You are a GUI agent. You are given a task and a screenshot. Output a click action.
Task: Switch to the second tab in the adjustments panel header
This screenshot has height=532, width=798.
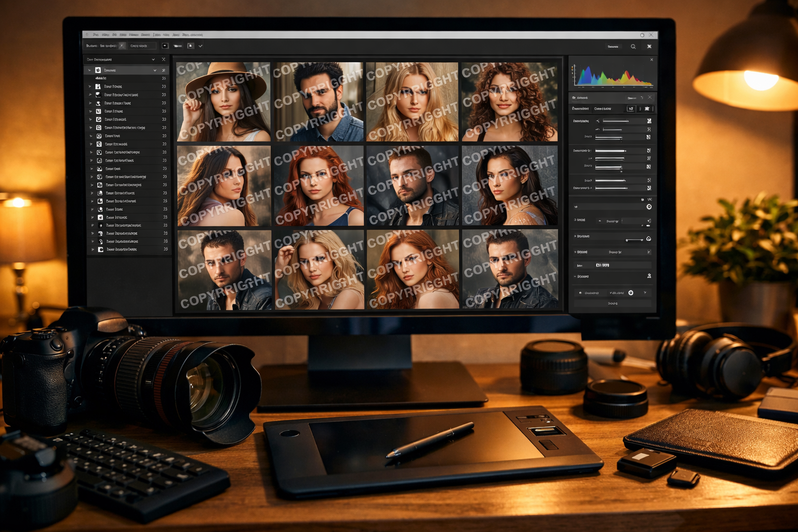coord(603,109)
